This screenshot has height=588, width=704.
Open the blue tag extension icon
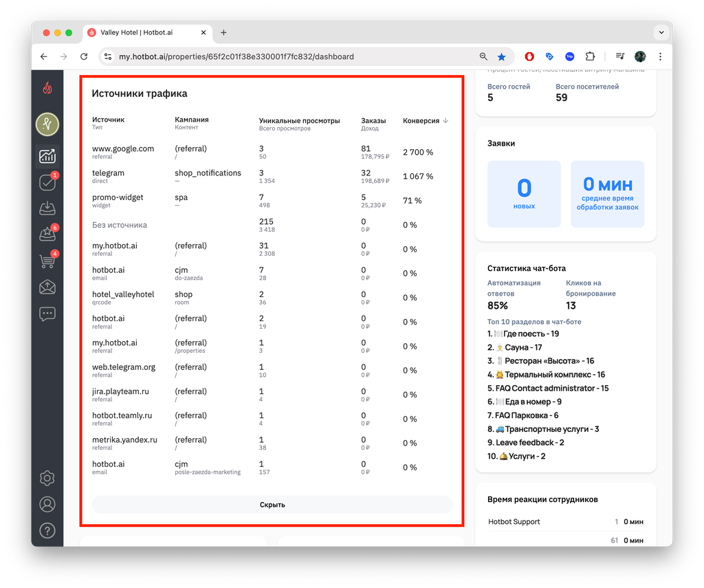[x=549, y=56]
